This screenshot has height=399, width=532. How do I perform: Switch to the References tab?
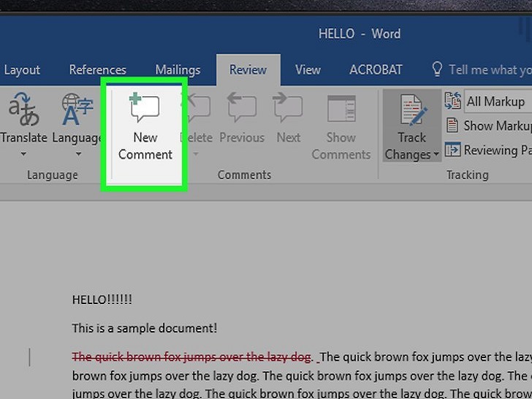point(97,69)
